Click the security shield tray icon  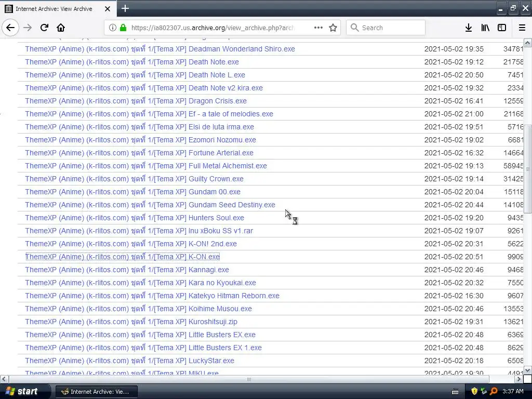click(x=474, y=391)
